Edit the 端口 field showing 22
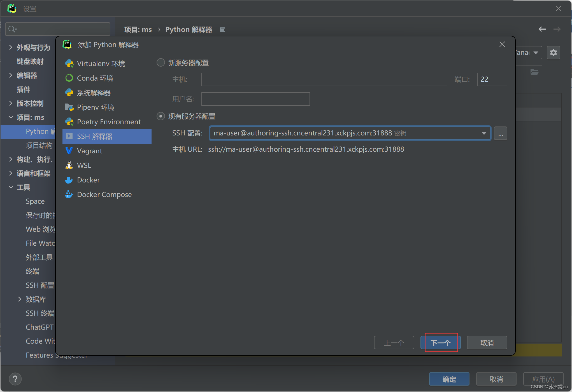The width and height of the screenshot is (572, 392). [x=492, y=79]
